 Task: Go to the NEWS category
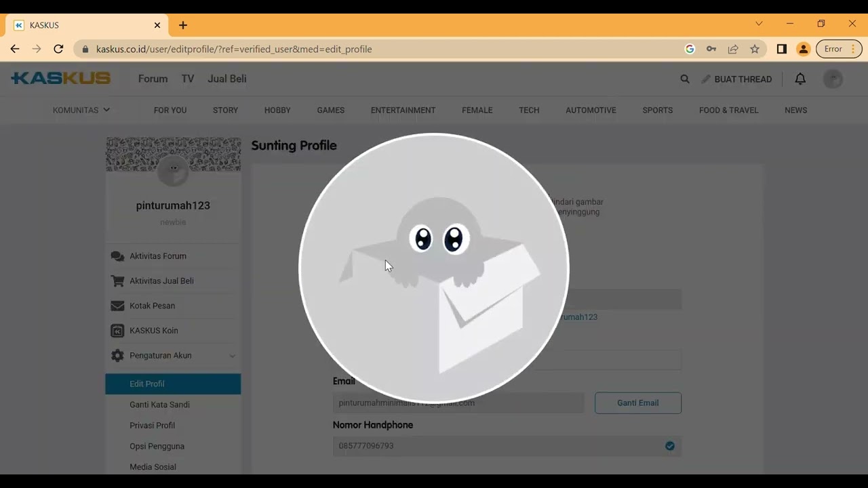[x=796, y=110]
